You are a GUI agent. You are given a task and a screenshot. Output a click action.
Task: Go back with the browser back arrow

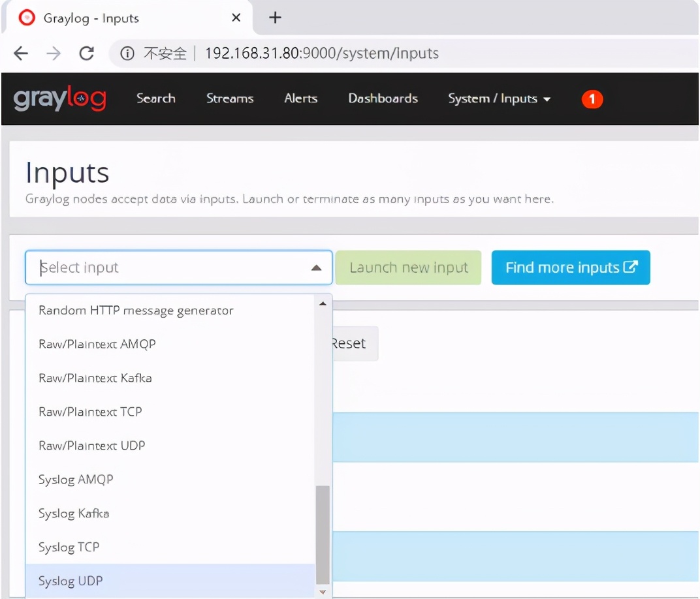(x=21, y=54)
